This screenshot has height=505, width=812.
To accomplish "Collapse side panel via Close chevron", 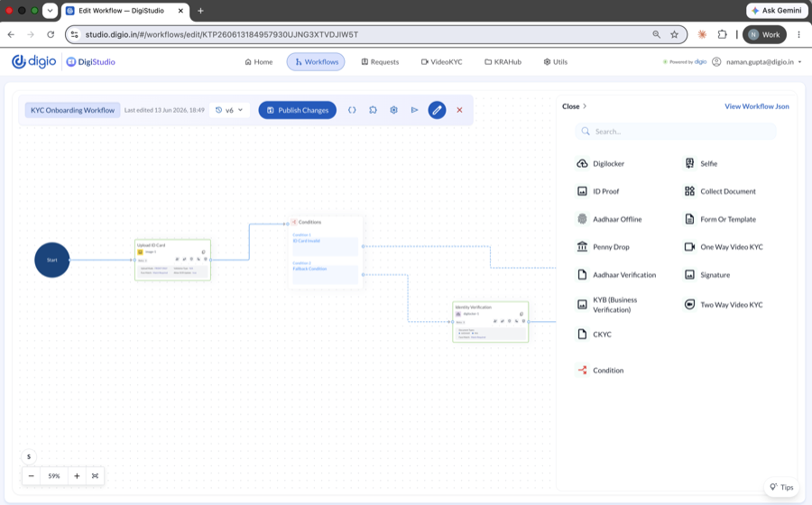I will [x=575, y=106].
